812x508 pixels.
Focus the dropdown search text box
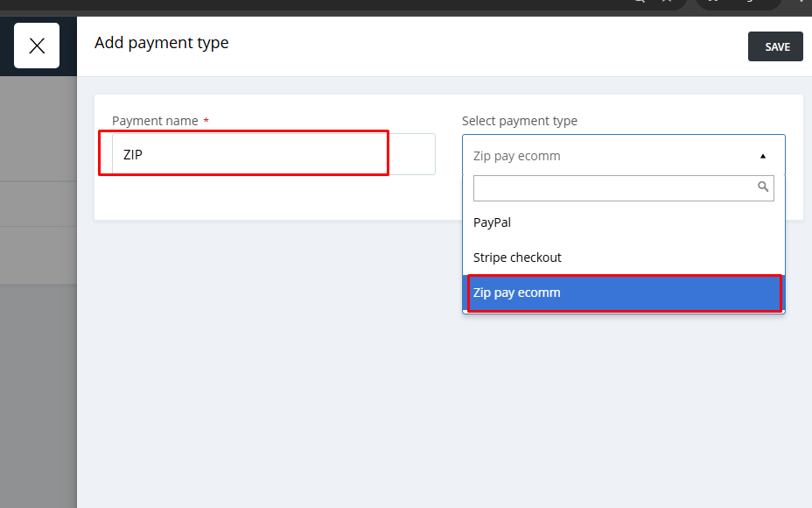point(612,187)
